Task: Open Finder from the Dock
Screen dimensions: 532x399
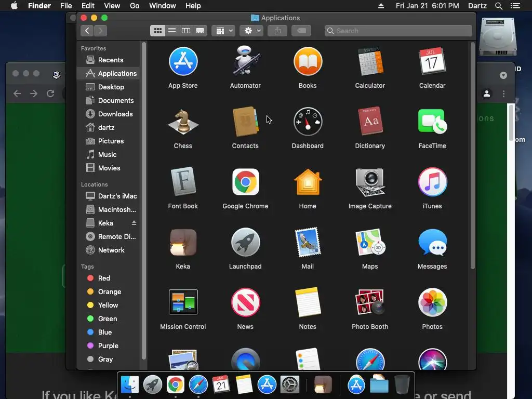Action: 129,385
